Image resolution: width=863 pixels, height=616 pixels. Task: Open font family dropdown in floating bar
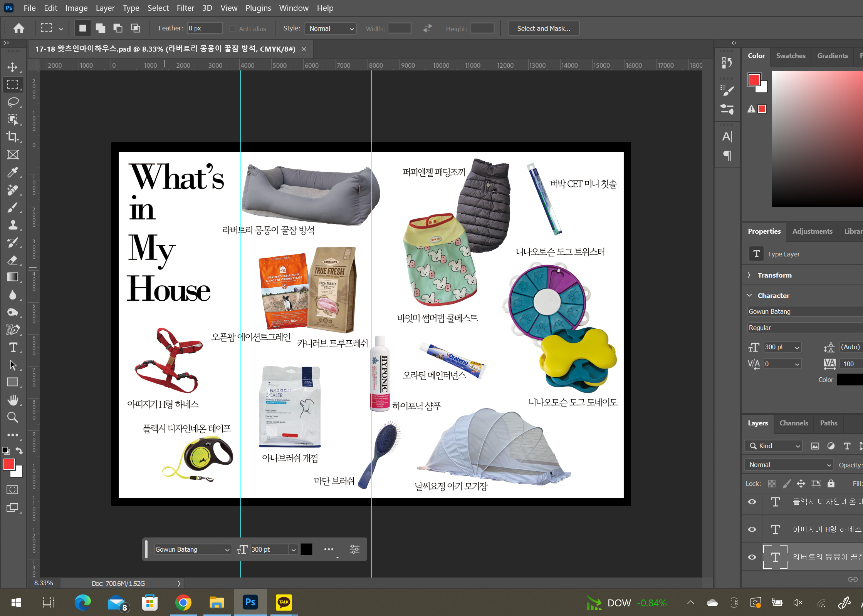pyautogui.click(x=227, y=549)
